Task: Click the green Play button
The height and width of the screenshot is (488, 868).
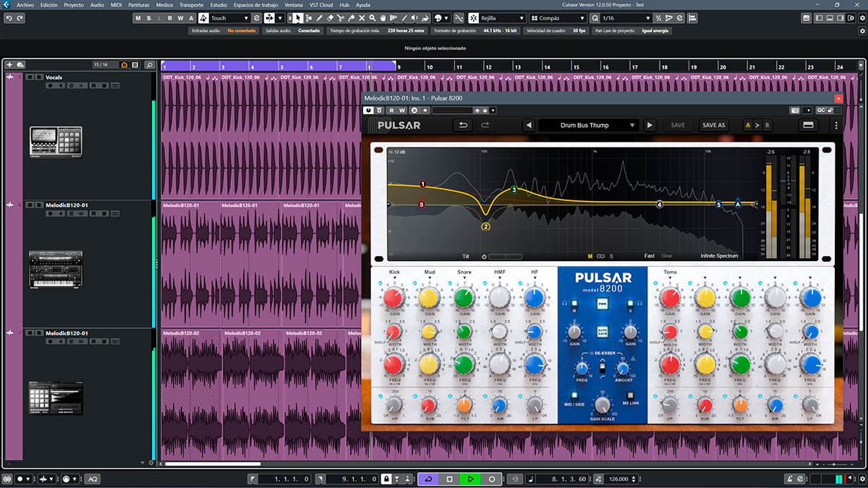Action: point(470,479)
